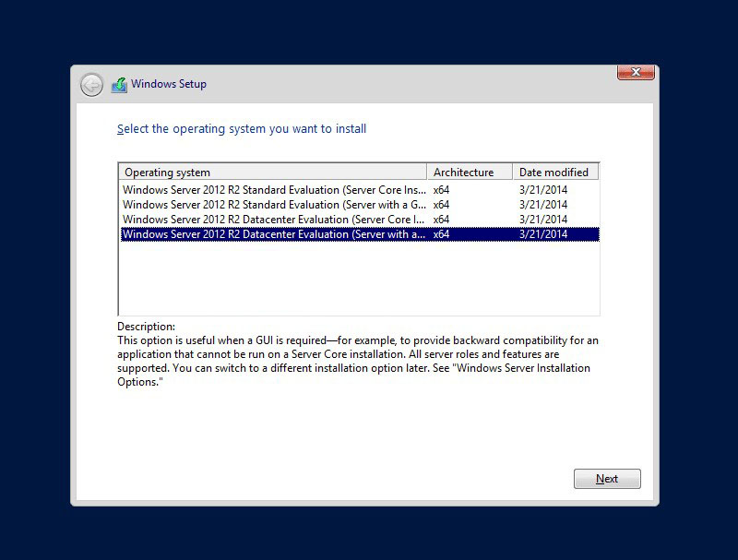The height and width of the screenshot is (560, 738).
Task: Select Standard Evaluation (Server Core Ins... row
Action: [360, 190]
